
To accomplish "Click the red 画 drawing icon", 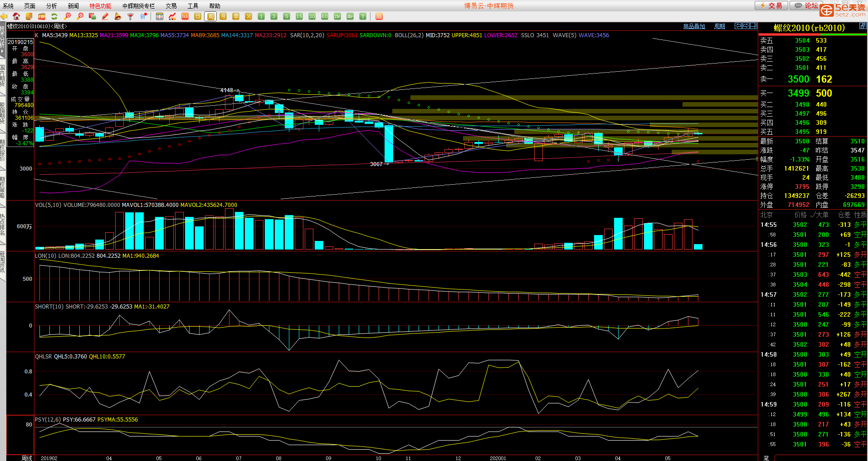I will (379, 16).
